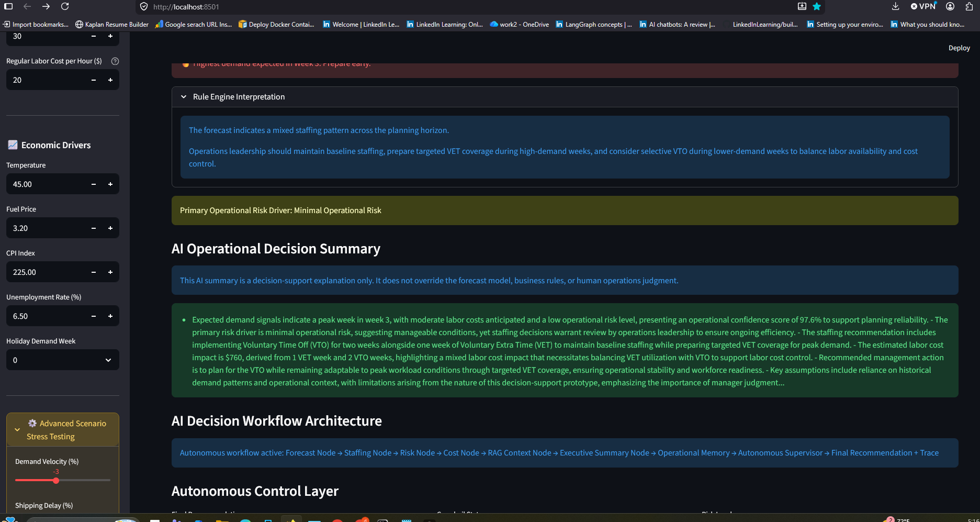This screenshot has height=522, width=980.
Task: Click the Temperature input field 45.00
Action: click(46, 184)
